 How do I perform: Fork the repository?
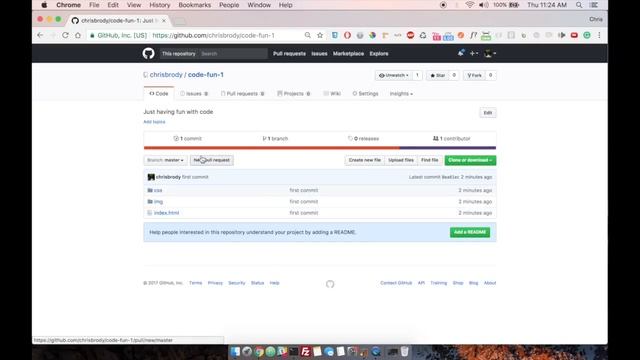474,76
